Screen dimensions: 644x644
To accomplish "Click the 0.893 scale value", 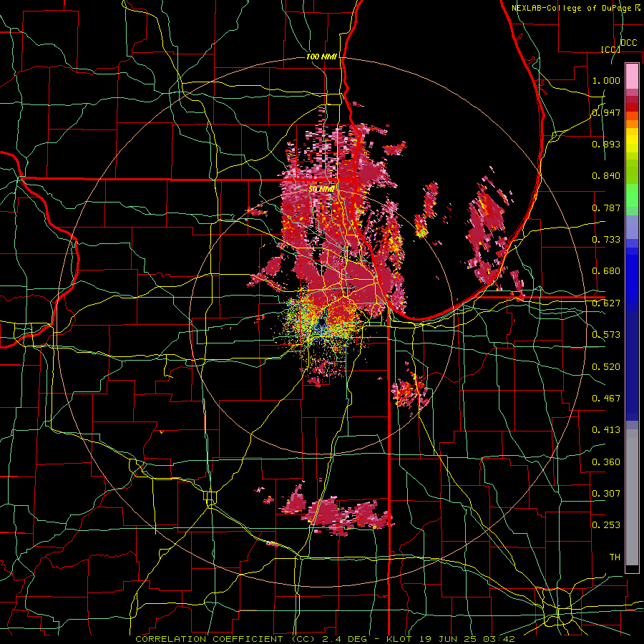I will [x=606, y=144].
